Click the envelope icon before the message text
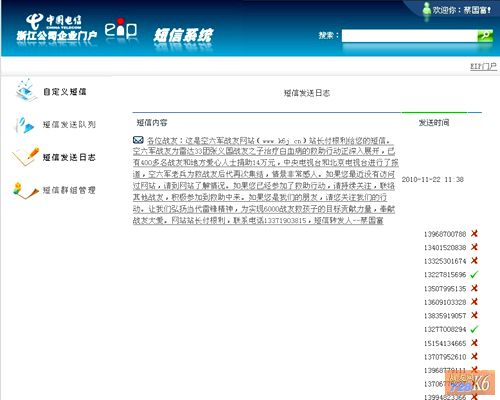 pos(138,140)
